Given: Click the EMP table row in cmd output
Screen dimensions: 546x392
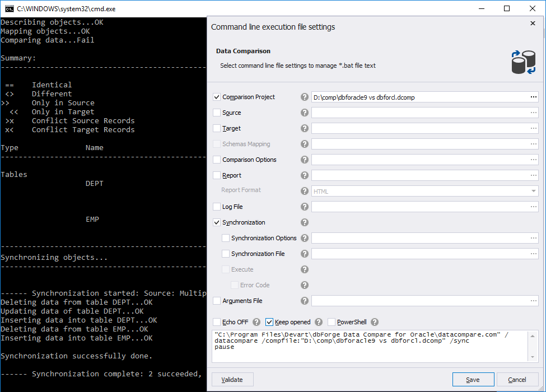Looking at the screenshot, I should [x=92, y=220].
